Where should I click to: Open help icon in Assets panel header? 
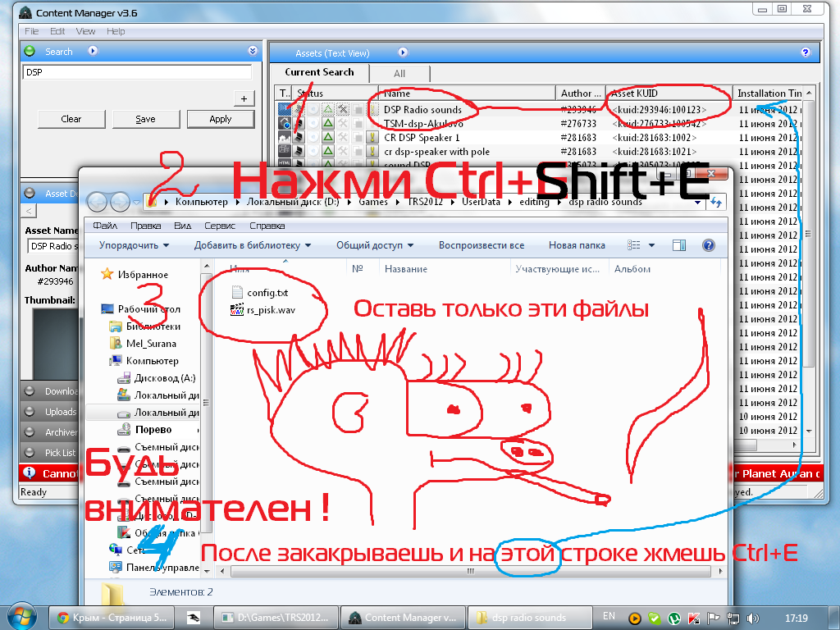(x=806, y=52)
